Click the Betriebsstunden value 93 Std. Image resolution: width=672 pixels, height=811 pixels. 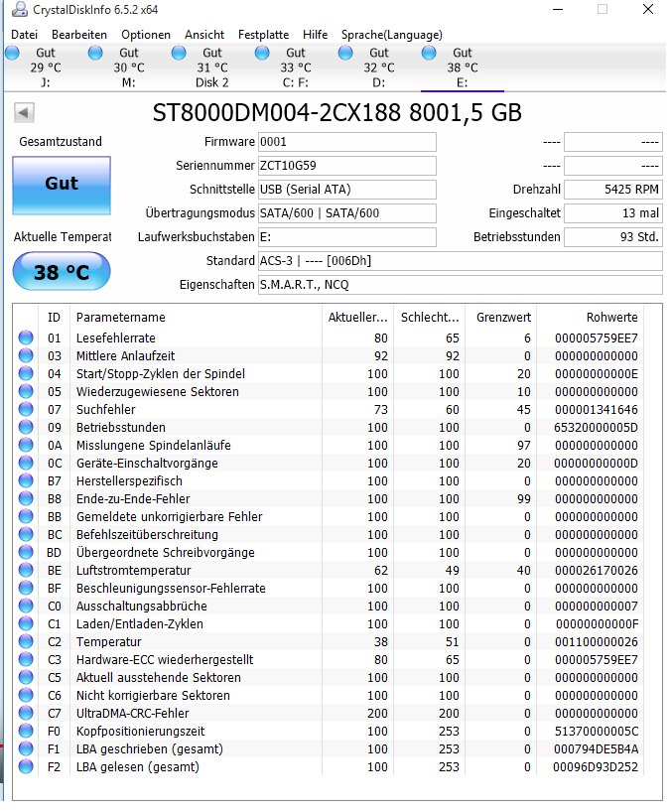tap(613, 237)
